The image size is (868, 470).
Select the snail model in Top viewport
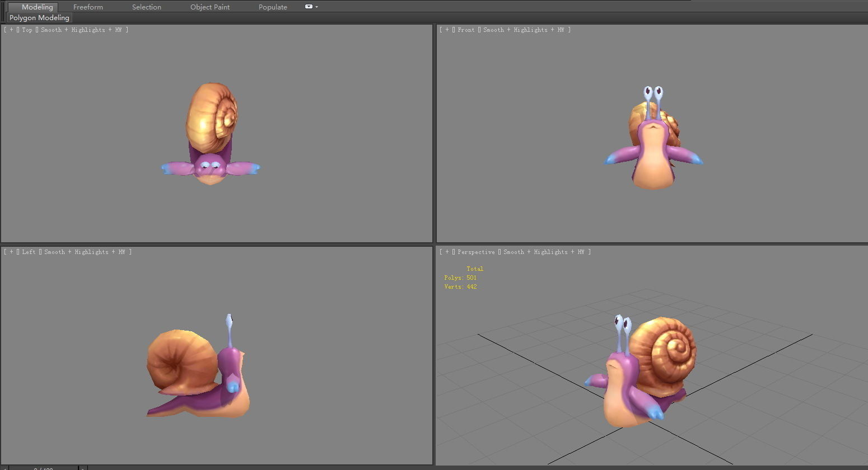click(x=211, y=134)
